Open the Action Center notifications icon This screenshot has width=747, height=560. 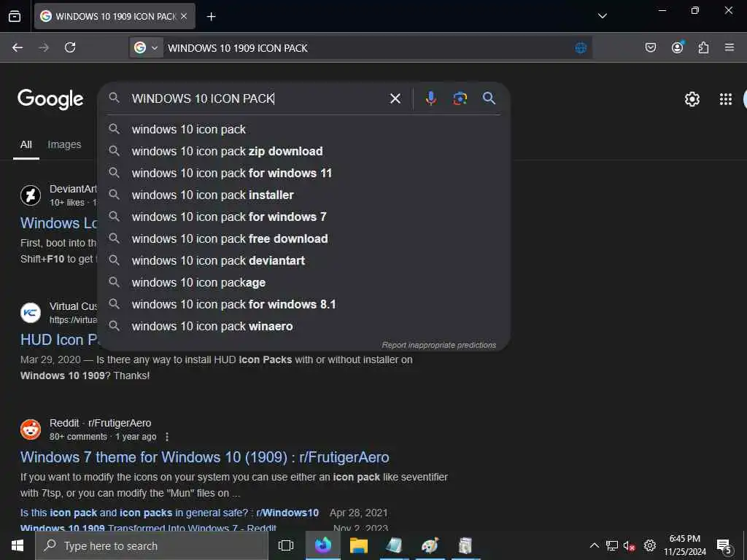(x=724, y=546)
